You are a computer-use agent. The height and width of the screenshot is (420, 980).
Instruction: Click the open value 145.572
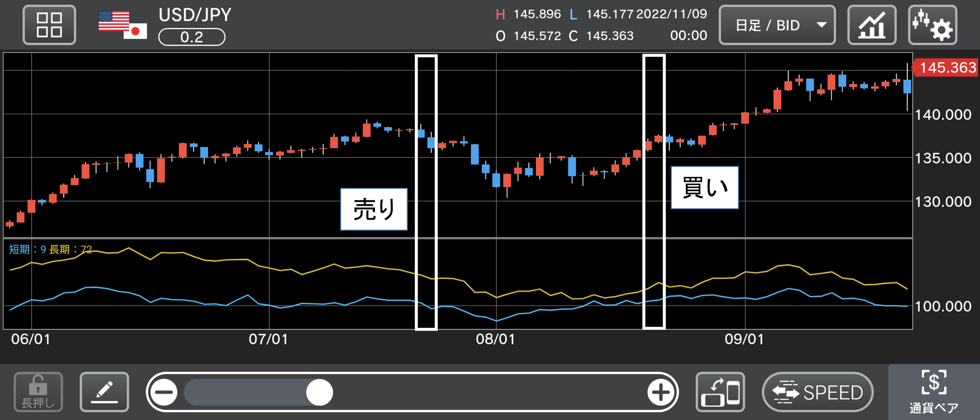click(x=537, y=36)
